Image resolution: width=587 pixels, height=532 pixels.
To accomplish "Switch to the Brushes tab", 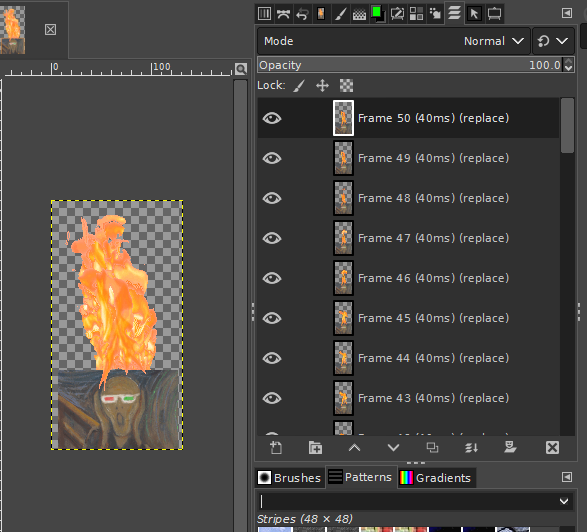I will coord(289,478).
